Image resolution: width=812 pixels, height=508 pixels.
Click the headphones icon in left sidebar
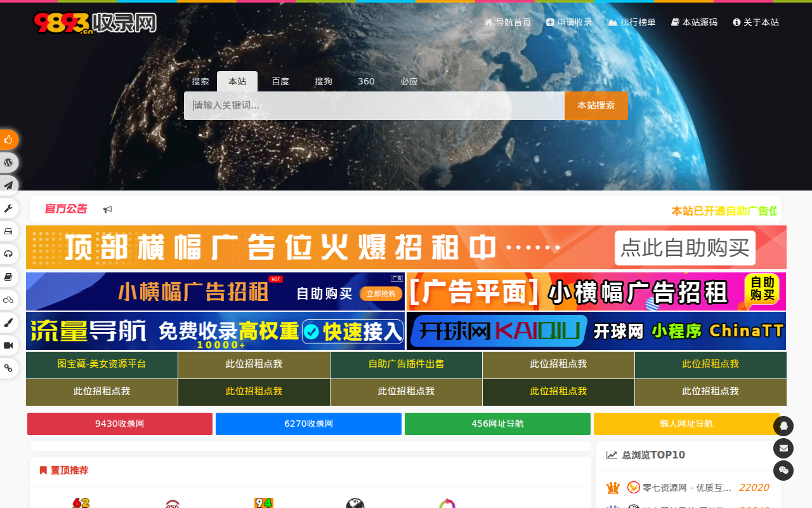click(9, 253)
